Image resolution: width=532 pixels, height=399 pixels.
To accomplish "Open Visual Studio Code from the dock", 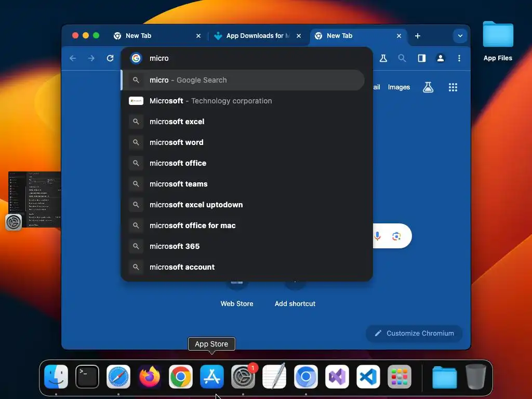I will [x=368, y=377].
